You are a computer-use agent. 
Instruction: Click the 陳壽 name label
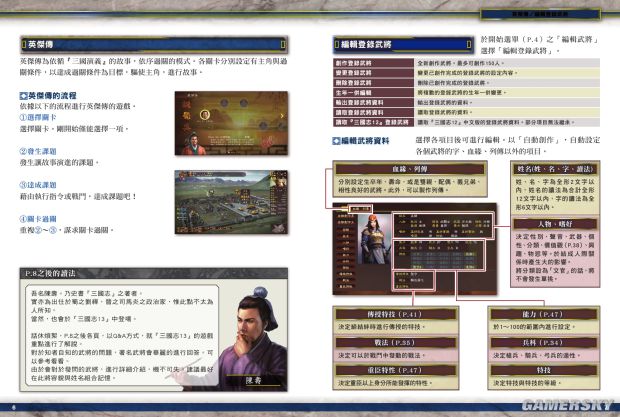[253, 381]
